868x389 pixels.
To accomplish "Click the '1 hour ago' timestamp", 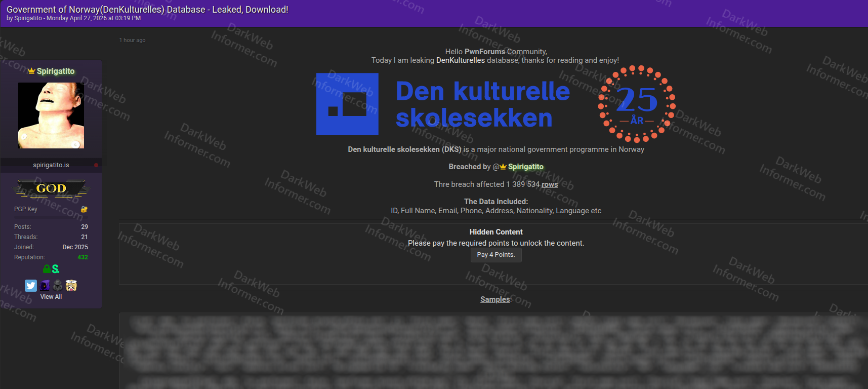I will (133, 40).
